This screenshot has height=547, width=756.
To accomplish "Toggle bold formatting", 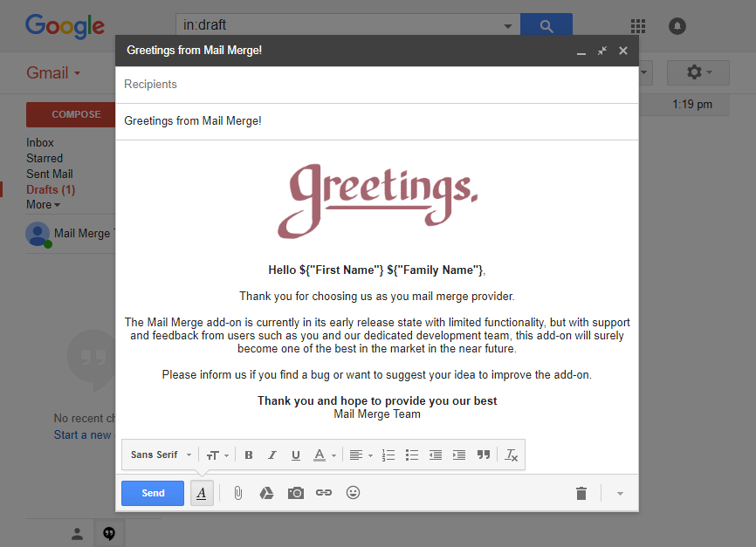I will [x=249, y=455].
